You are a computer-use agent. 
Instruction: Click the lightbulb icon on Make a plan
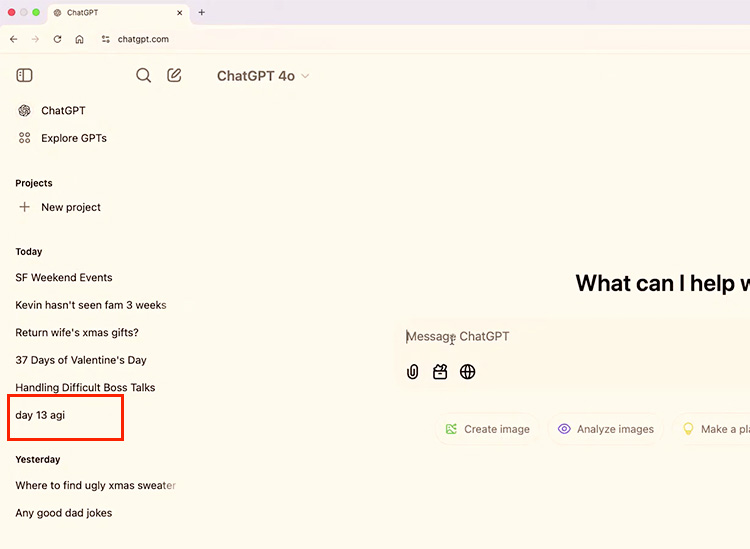(x=688, y=429)
